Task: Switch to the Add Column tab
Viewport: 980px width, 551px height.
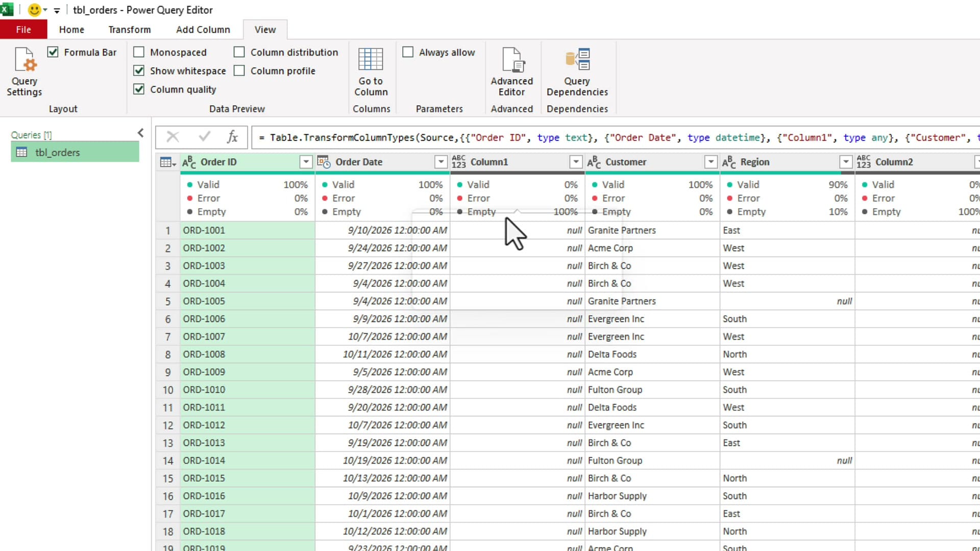Action: click(203, 30)
